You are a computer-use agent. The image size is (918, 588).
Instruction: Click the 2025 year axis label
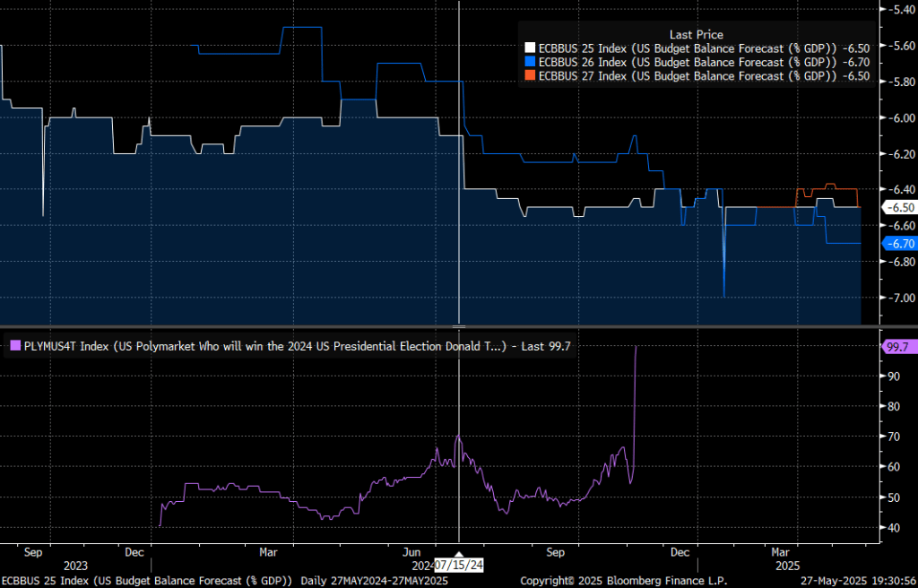point(786,565)
